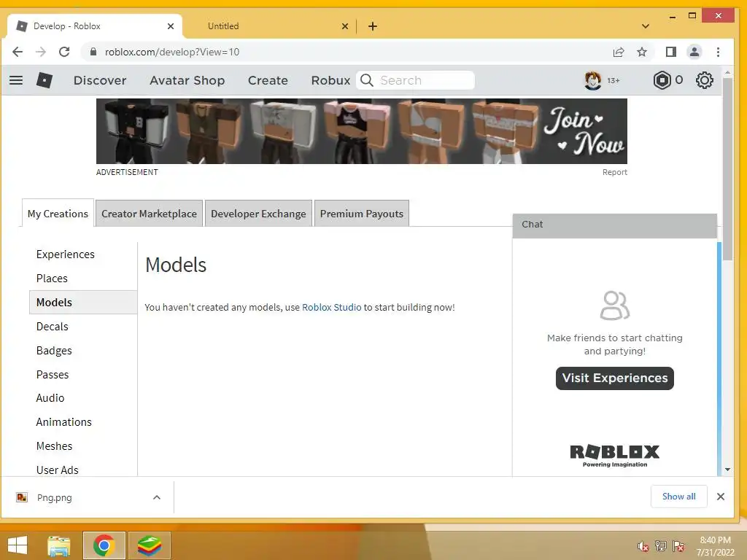Click the muted volume tray icon

(643, 546)
